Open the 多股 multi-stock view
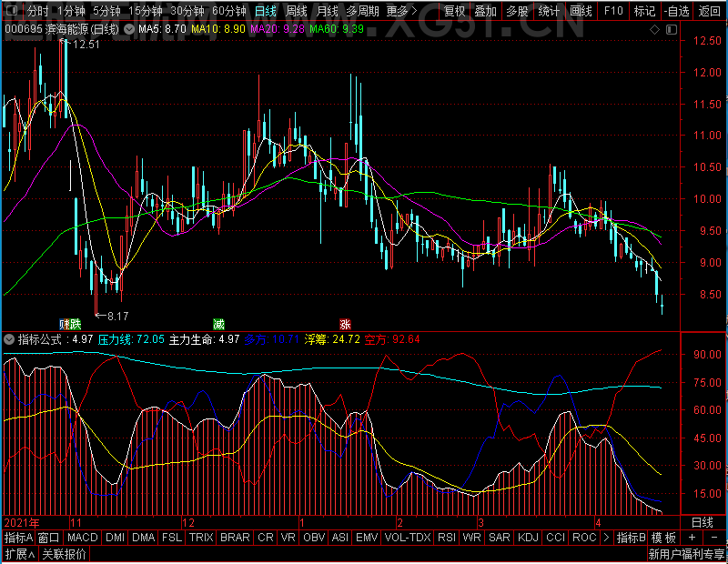The width and height of the screenshot is (728, 564). (517, 11)
